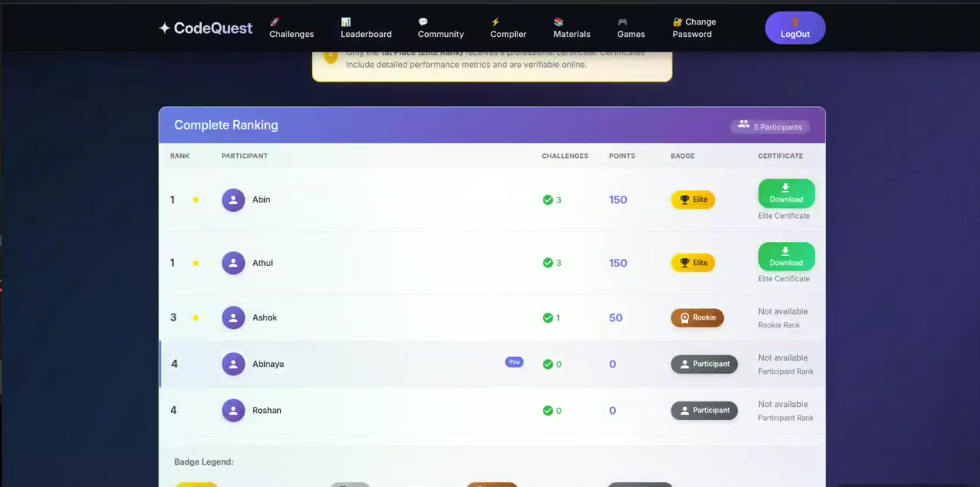The height and width of the screenshot is (487, 980).
Task: Select the participant name Roshan
Action: (x=267, y=411)
